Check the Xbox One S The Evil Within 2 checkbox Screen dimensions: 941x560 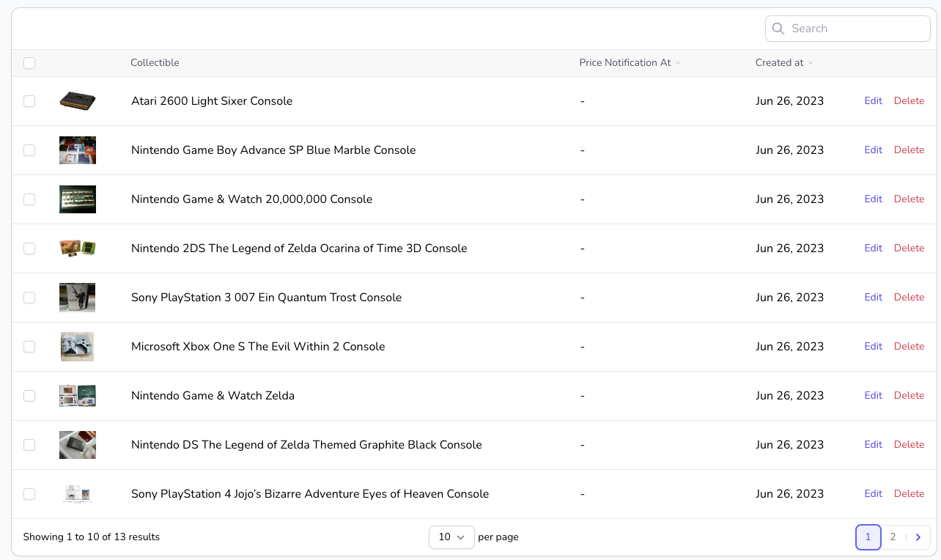pos(29,347)
